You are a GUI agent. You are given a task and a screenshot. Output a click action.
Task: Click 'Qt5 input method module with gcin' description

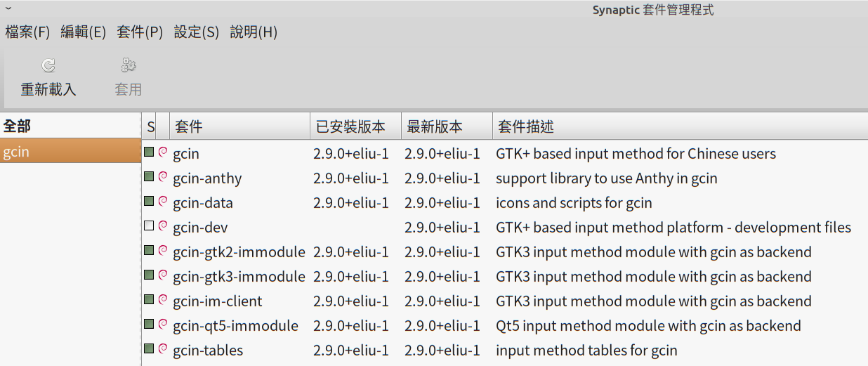(x=648, y=326)
